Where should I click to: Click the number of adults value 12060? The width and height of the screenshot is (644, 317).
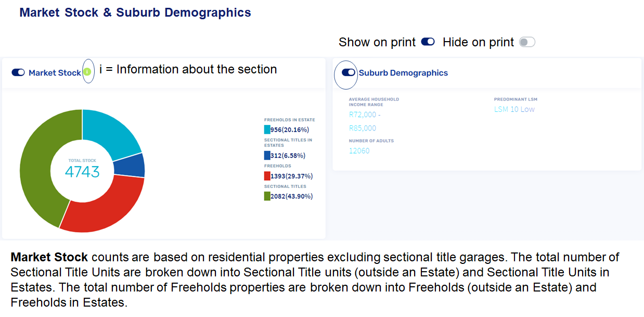(x=359, y=151)
